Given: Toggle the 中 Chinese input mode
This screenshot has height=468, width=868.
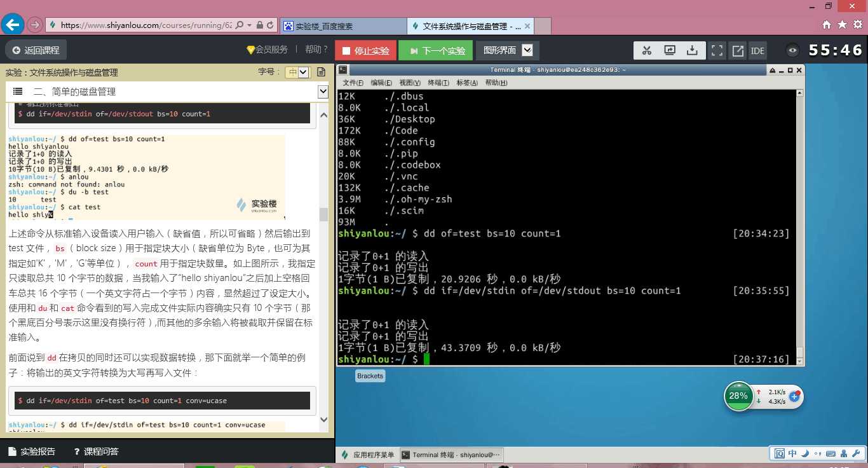Looking at the screenshot, I should point(792,453).
